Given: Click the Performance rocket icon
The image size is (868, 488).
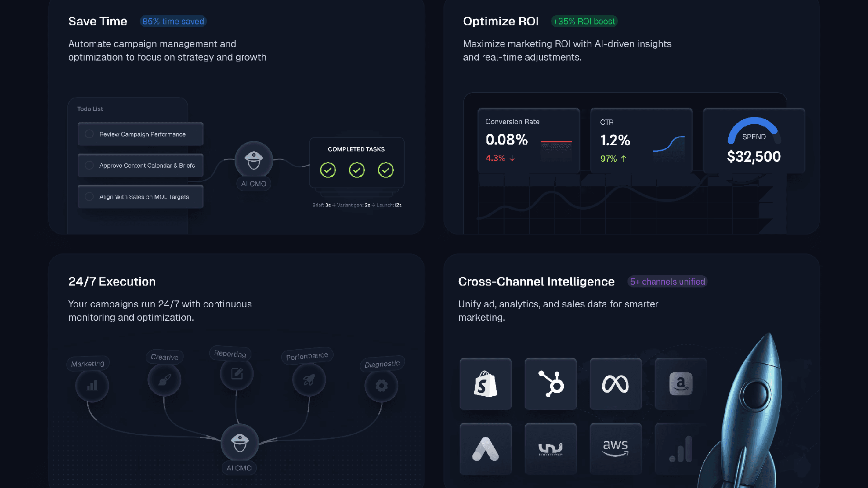Looking at the screenshot, I should point(309,380).
